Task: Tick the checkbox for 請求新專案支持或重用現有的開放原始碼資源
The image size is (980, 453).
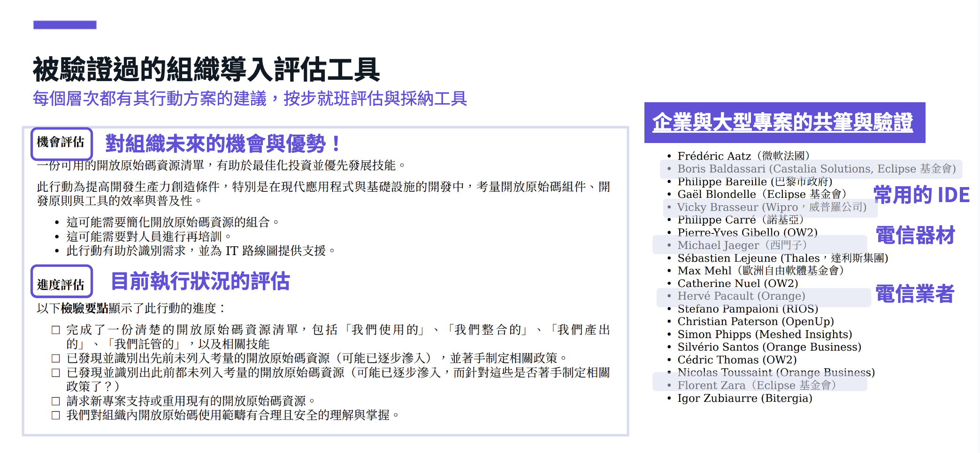Action: click(x=56, y=401)
